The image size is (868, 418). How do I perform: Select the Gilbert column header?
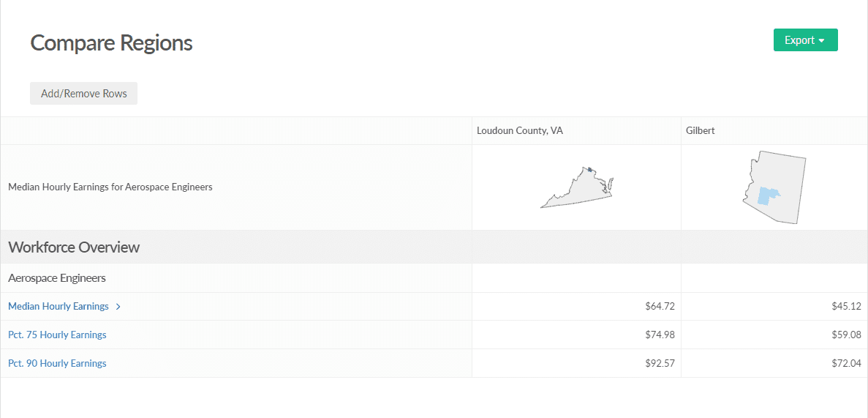(700, 131)
